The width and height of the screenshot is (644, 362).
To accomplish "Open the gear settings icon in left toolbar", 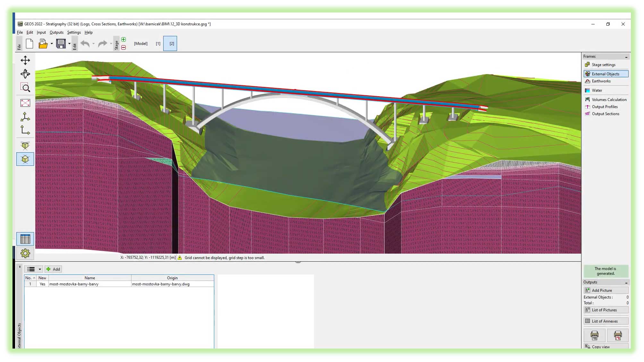I will point(25,253).
